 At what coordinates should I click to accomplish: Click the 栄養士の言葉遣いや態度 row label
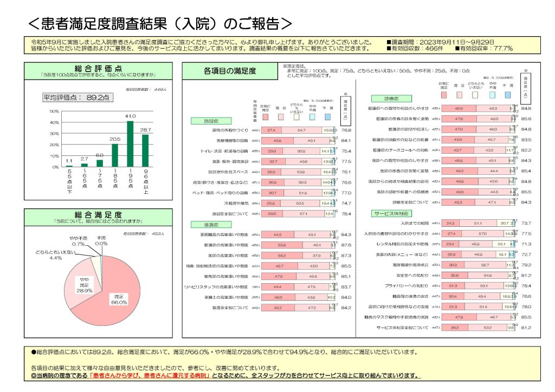(226, 297)
